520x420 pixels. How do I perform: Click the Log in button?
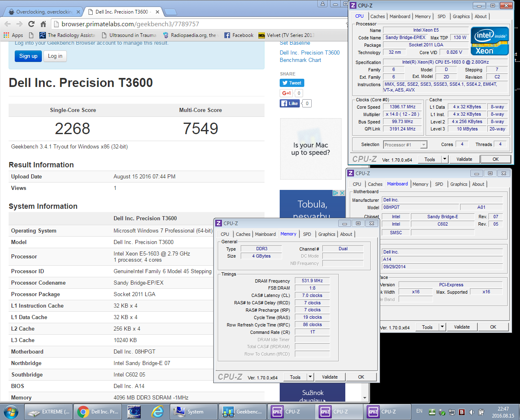pos(55,56)
